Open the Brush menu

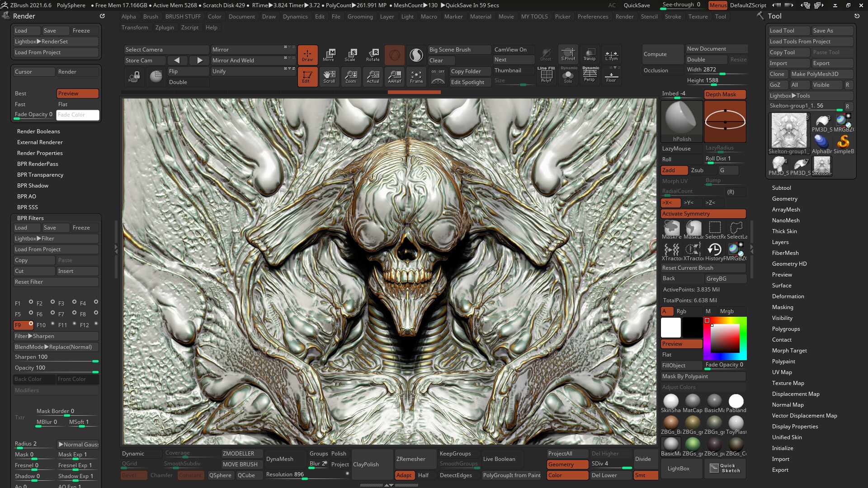click(151, 17)
